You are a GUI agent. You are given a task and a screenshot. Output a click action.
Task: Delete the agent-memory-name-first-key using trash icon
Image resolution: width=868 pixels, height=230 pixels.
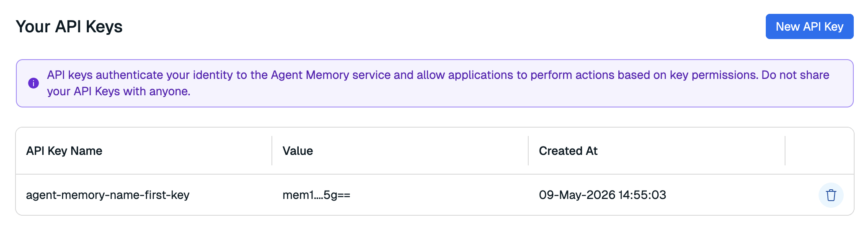(831, 195)
